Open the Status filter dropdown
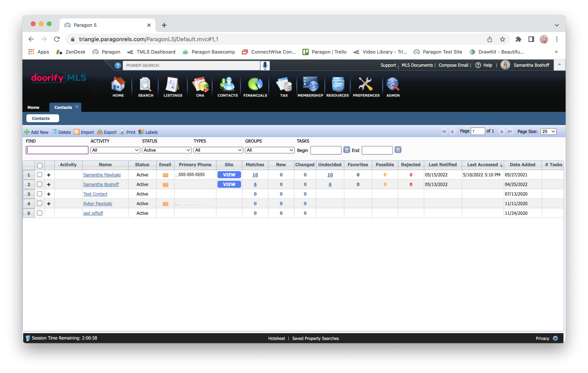Image resolution: width=588 pixels, height=373 pixels. pyautogui.click(x=167, y=150)
